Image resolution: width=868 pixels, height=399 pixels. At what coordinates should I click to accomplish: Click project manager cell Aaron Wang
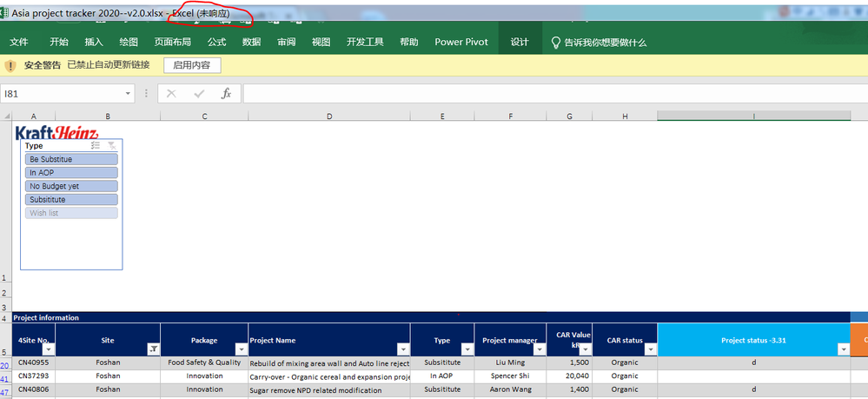510,389
